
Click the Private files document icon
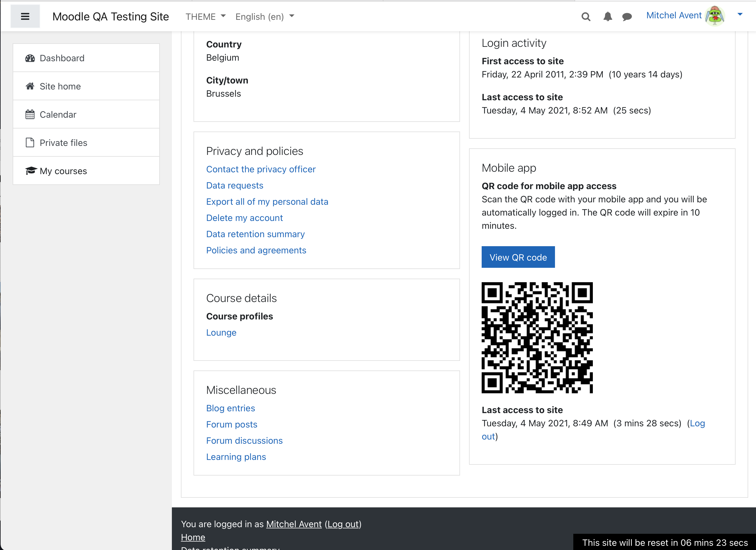[30, 143]
